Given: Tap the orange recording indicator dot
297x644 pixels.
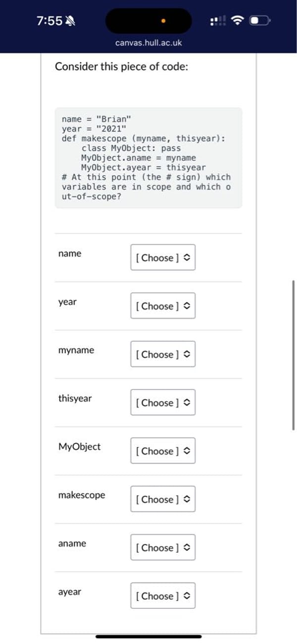Looking at the screenshot, I should [163, 21].
